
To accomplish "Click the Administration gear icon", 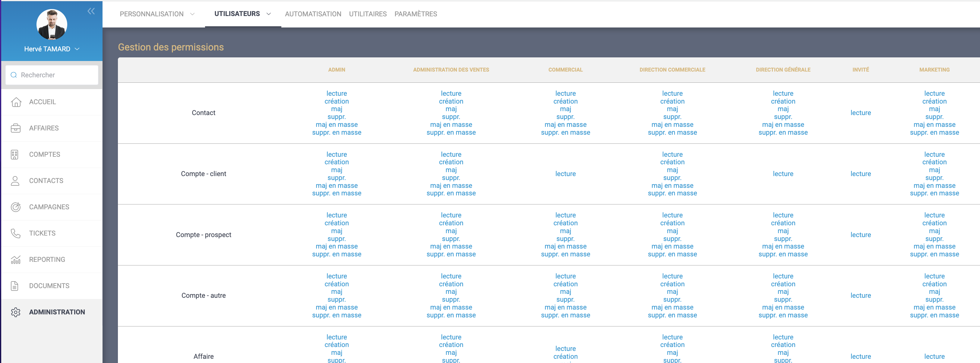I will [16, 312].
